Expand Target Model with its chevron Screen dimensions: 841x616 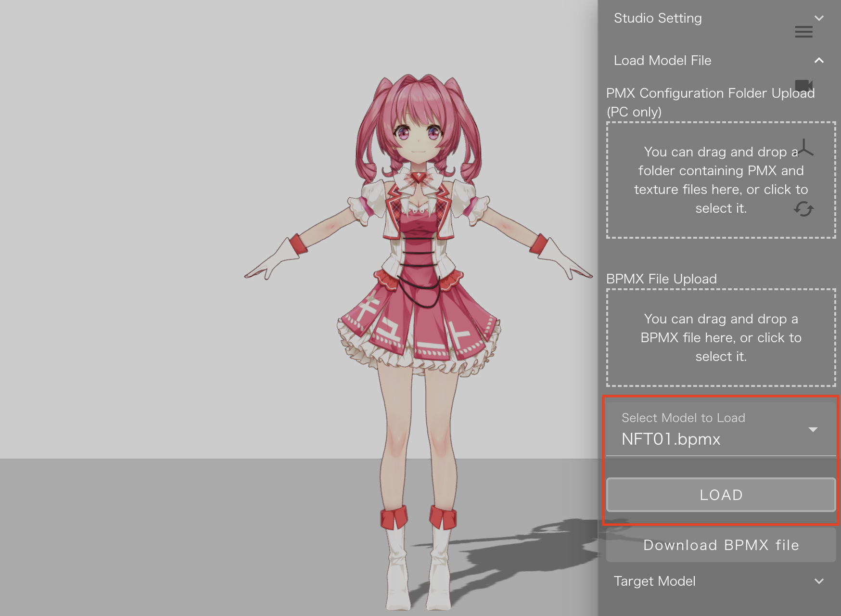[x=819, y=581]
